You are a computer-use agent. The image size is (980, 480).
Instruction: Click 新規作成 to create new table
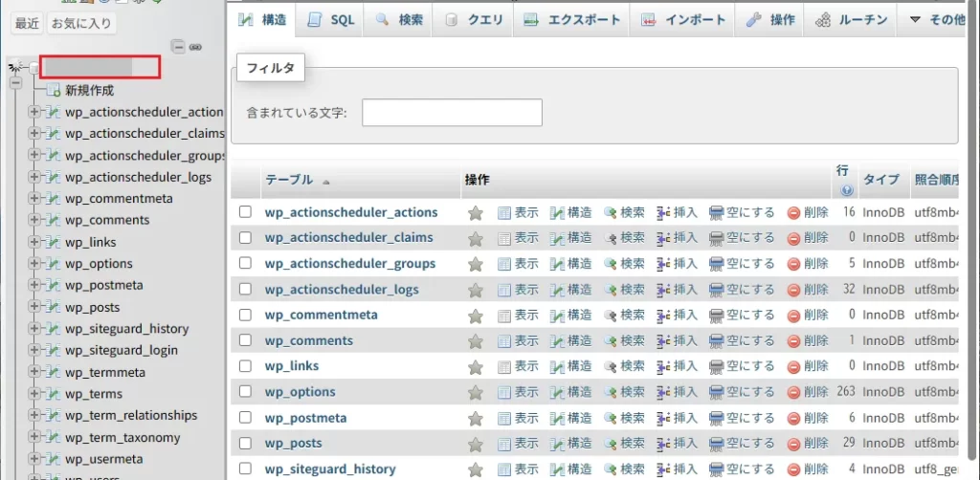click(x=89, y=91)
